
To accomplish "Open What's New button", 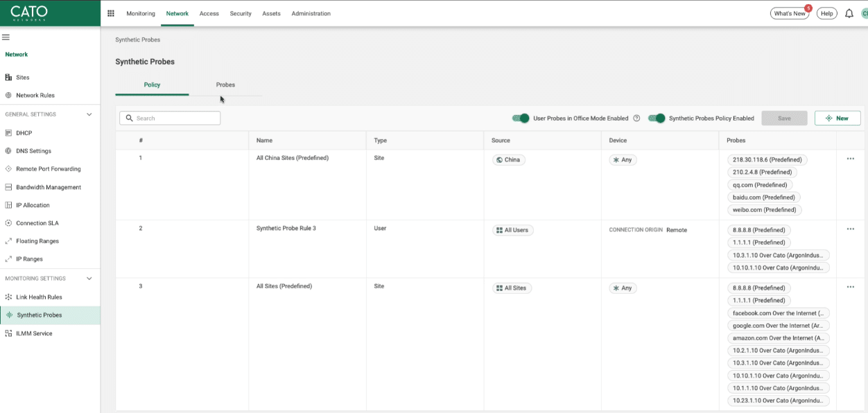I will tap(790, 13).
